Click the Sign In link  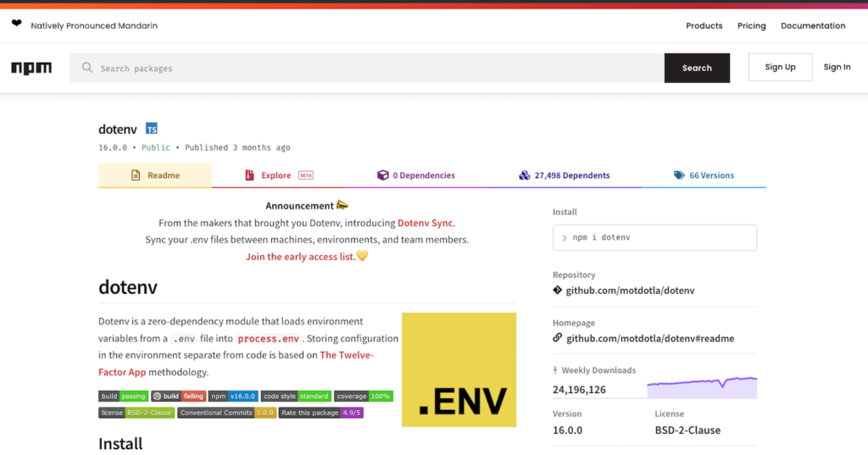coord(837,67)
